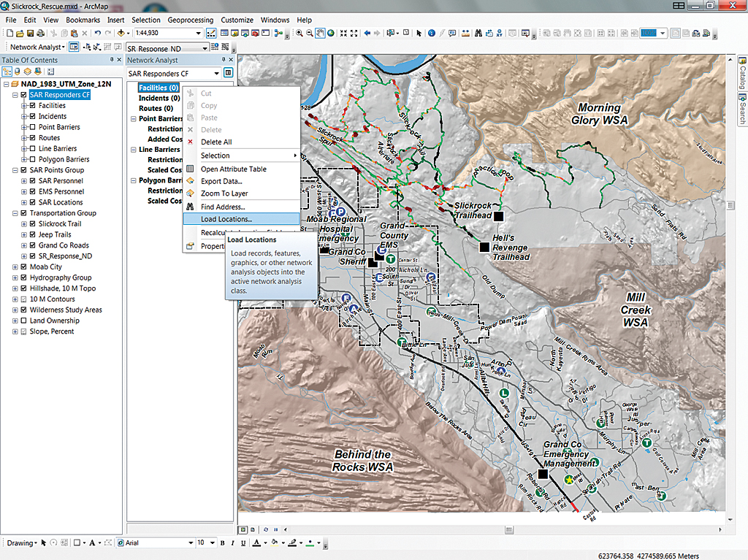Toggle the Wilderness Study Areas checkbox
The height and width of the screenshot is (560, 748).
click(23, 310)
